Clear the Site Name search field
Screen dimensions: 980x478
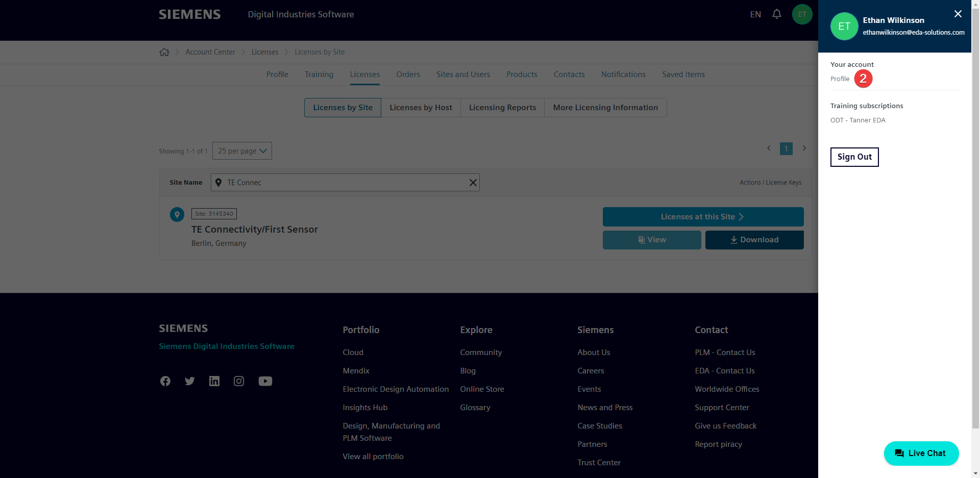(x=473, y=183)
